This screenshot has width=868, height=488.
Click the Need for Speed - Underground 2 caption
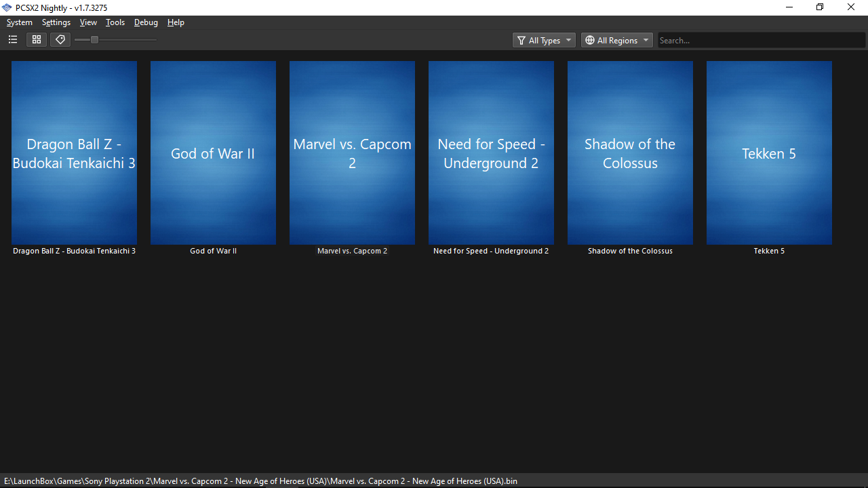(491, 251)
